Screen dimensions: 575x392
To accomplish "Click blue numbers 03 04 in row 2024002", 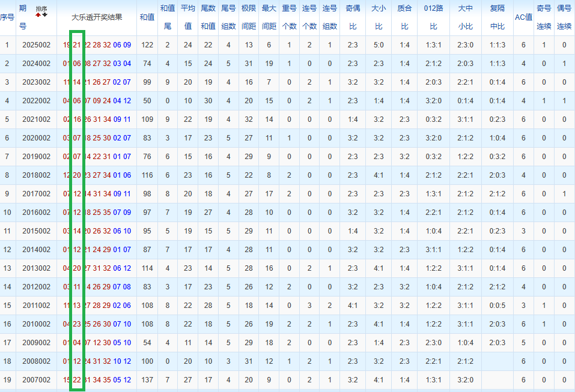I will (x=122, y=64).
